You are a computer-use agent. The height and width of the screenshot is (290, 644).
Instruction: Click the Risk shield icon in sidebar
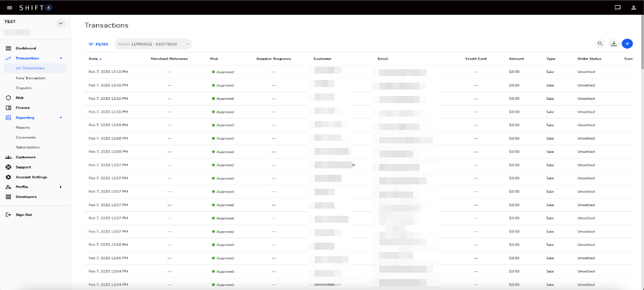[x=8, y=98]
